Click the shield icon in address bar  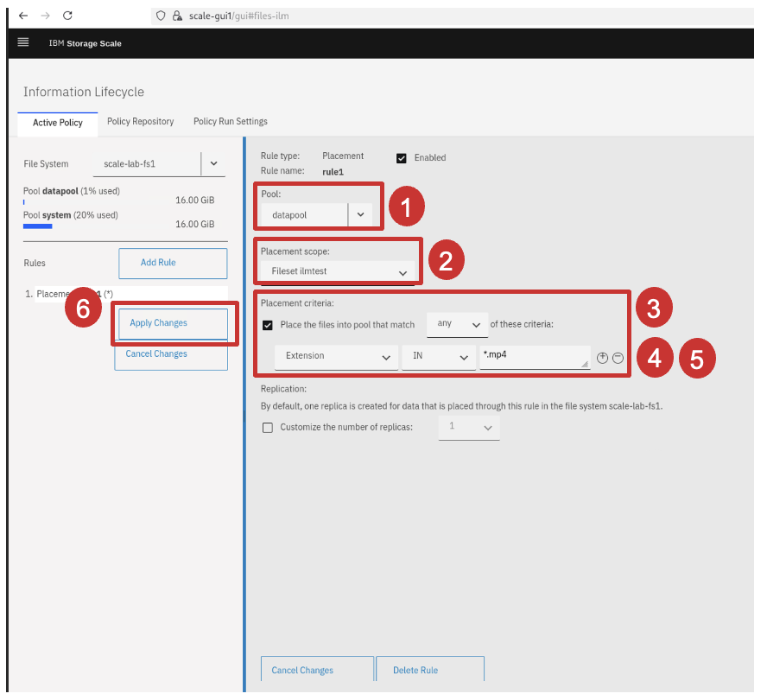[x=159, y=16]
